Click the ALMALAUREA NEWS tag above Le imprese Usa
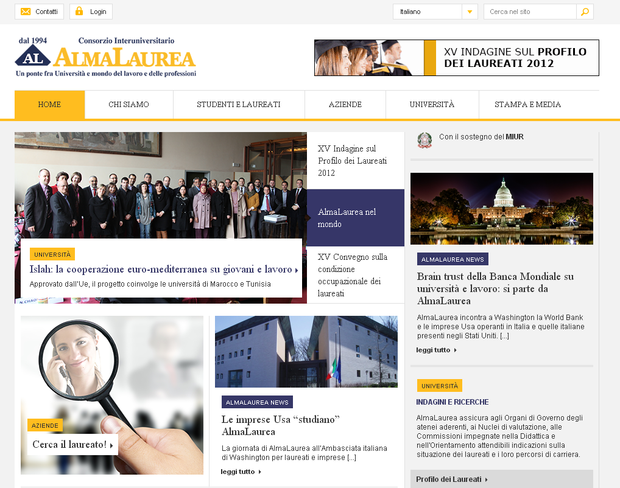Viewport: 620px width, 488px height. click(257, 402)
